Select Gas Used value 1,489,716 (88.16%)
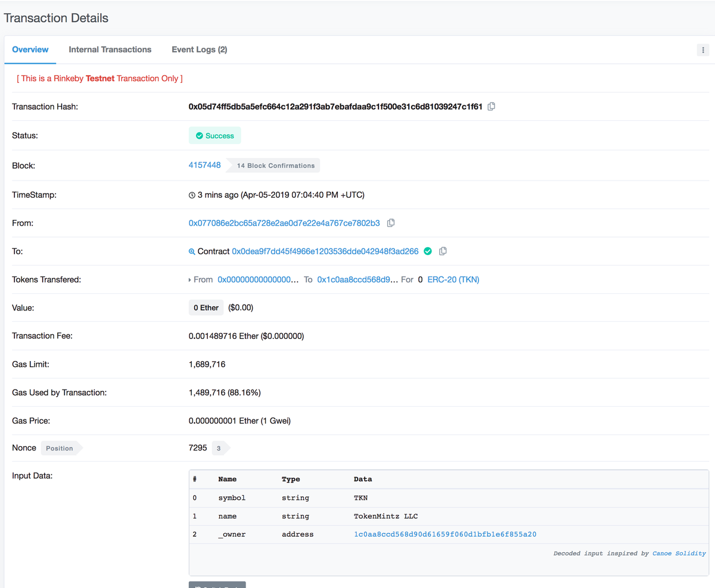Screen dimensions: 715x588 [225, 393]
